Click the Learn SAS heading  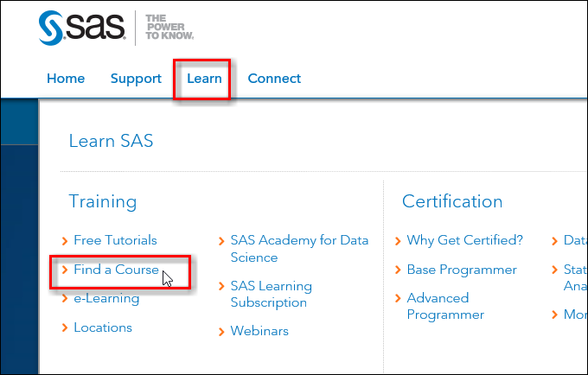[x=111, y=141]
